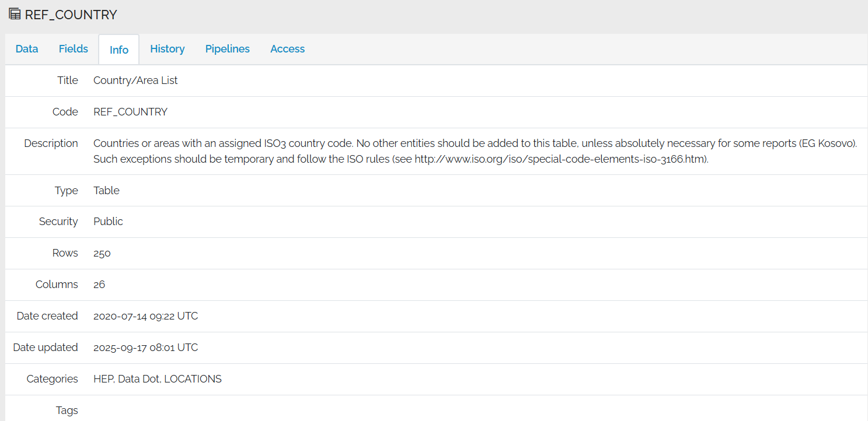Click the Date updated timestamp
This screenshot has height=421, width=868.
(x=146, y=348)
